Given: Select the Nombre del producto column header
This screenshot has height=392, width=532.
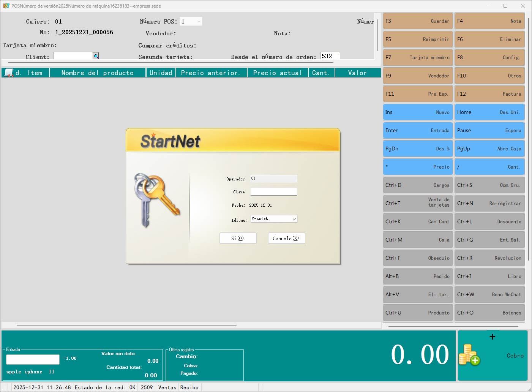Looking at the screenshot, I should [x=98, y=73].
